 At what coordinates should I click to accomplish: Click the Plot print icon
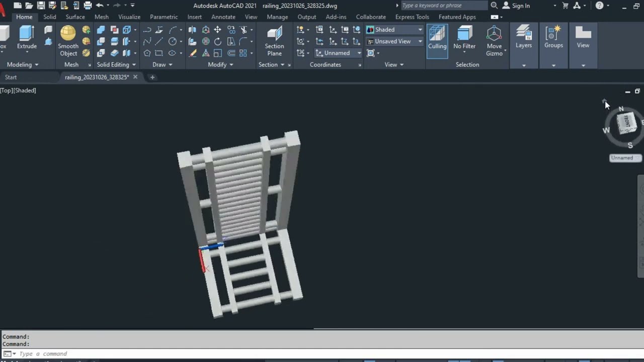tap(88, 6)
